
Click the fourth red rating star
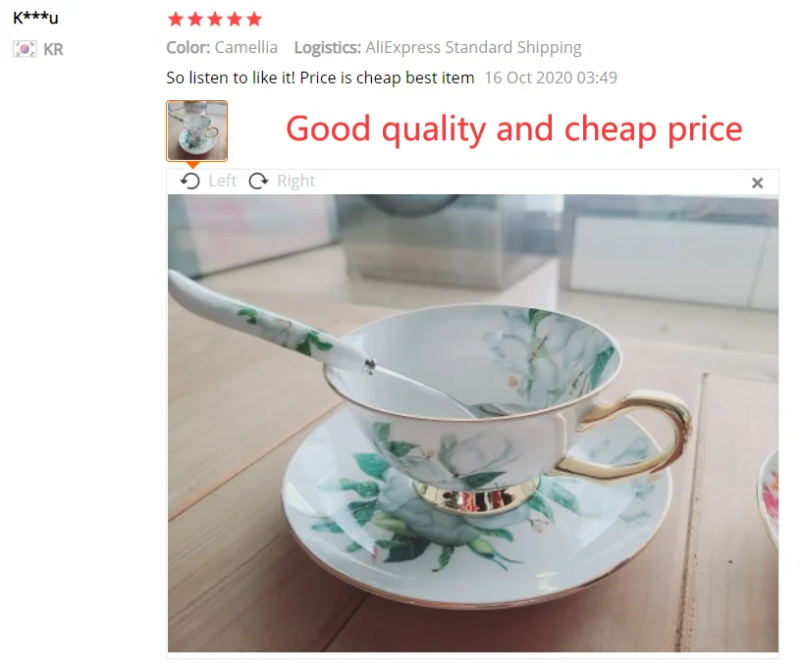235,20
